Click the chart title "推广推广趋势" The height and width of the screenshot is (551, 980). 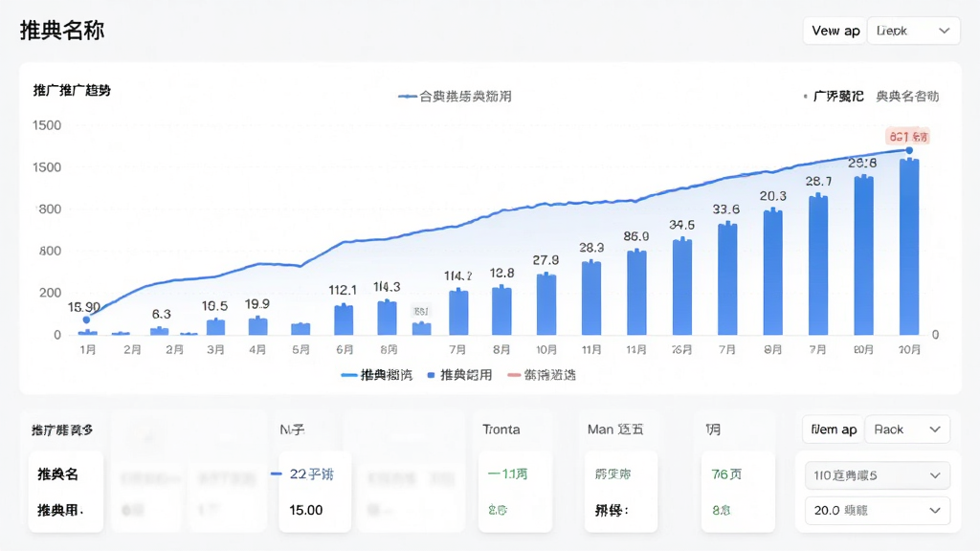(x=72, y=91)
